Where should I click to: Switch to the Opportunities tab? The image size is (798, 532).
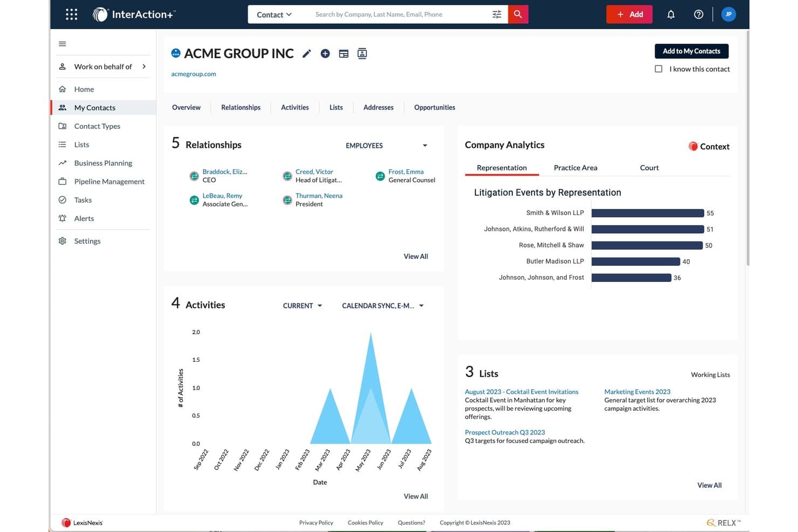point(435,107)
